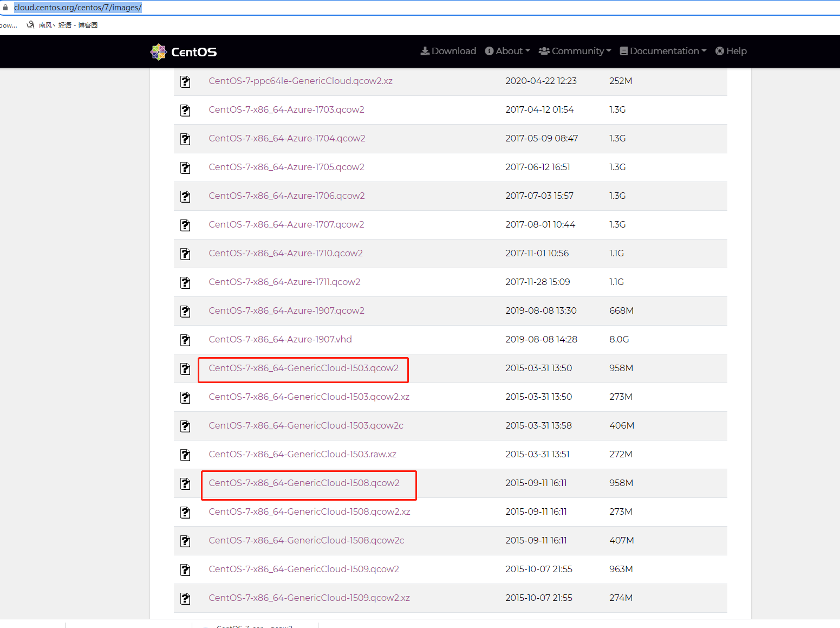Download CentOS-7-x86_64-Azure-1706.qcow2

point(287,196)
